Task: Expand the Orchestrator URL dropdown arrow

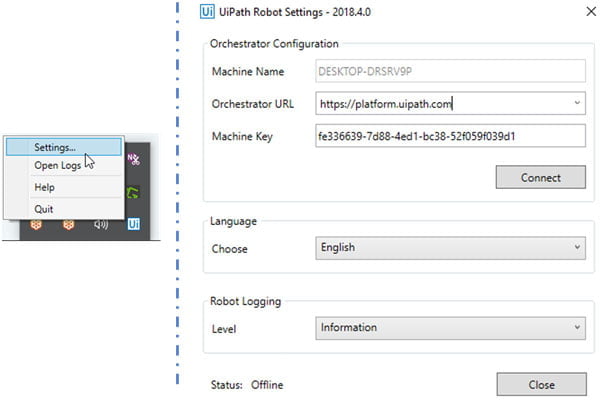Action: (577, 103)
